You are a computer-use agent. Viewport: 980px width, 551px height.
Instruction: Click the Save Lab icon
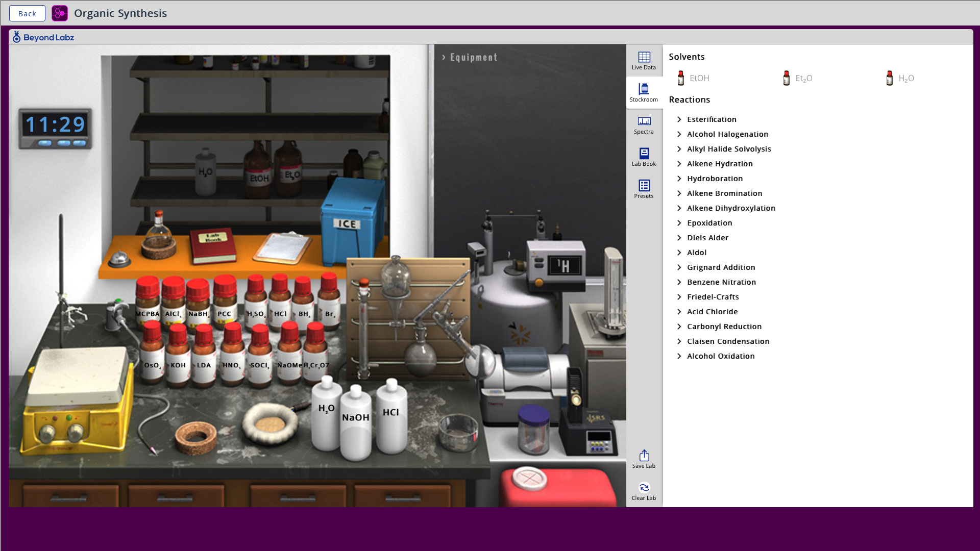644,459
